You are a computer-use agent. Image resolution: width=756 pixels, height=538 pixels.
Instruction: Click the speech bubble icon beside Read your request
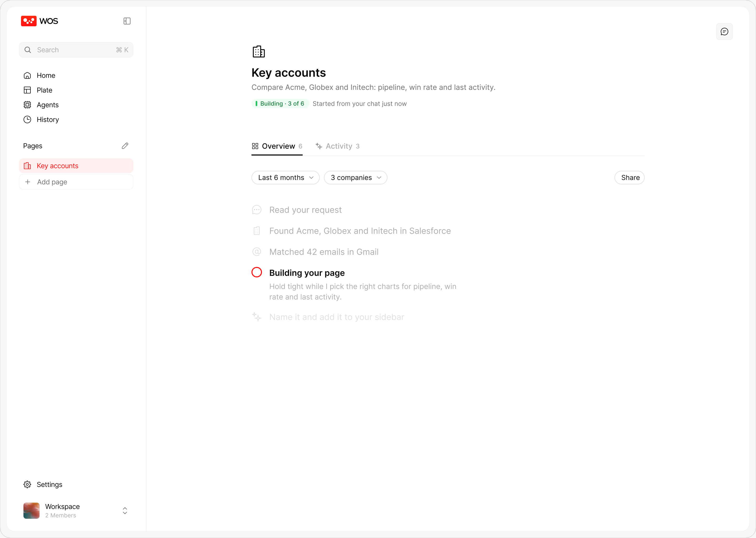257,210
